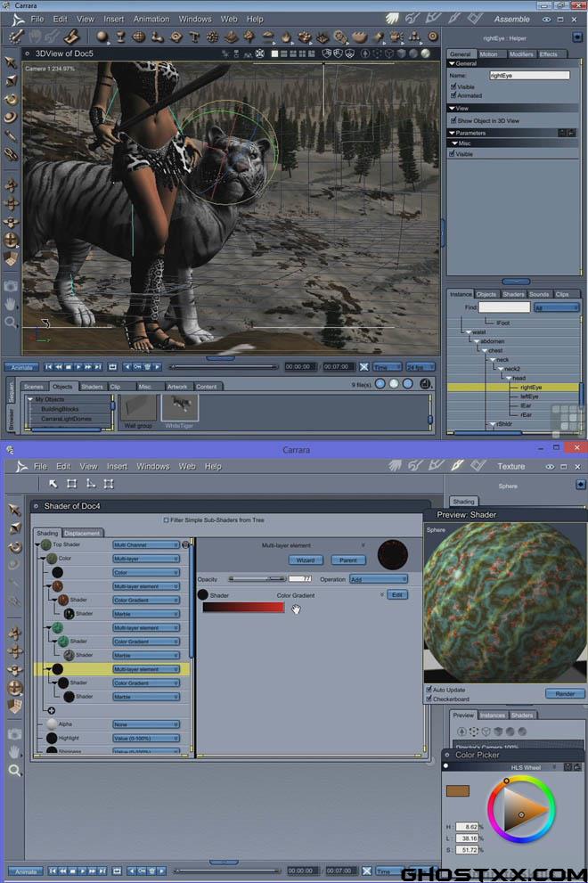Toggle the Auto Update checkbox

click(x=429, y=690)
